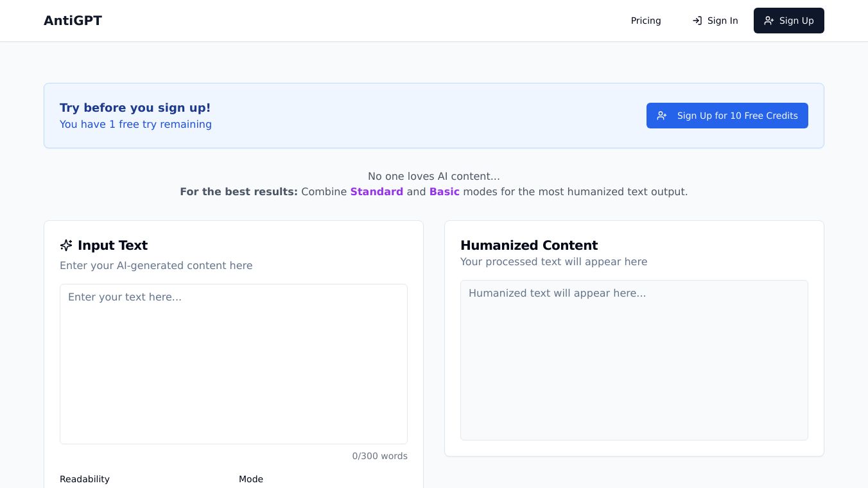Open the Pricing page
This screenshot has width=868, height=488.
(x=645, y=21)
